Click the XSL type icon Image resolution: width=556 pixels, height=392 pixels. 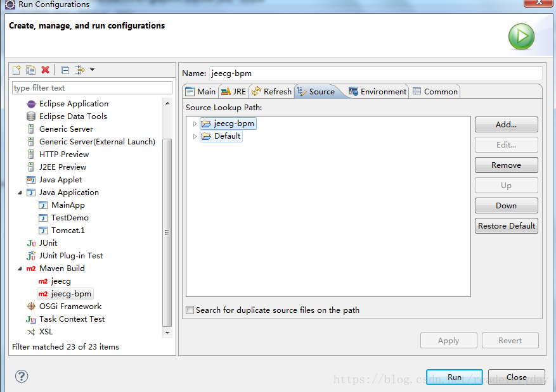[31, 332]
